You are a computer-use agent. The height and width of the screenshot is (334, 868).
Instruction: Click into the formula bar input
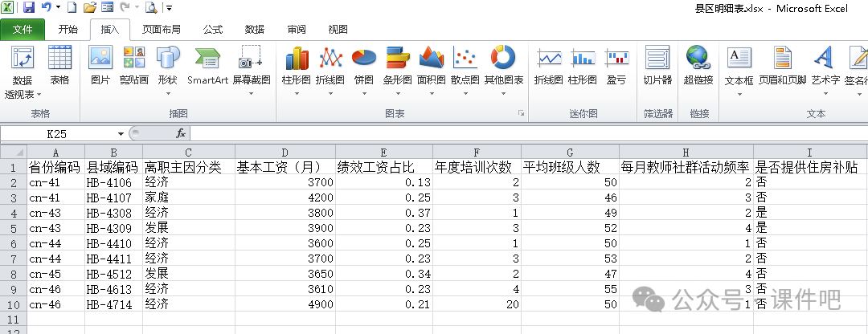pos(529,134)
